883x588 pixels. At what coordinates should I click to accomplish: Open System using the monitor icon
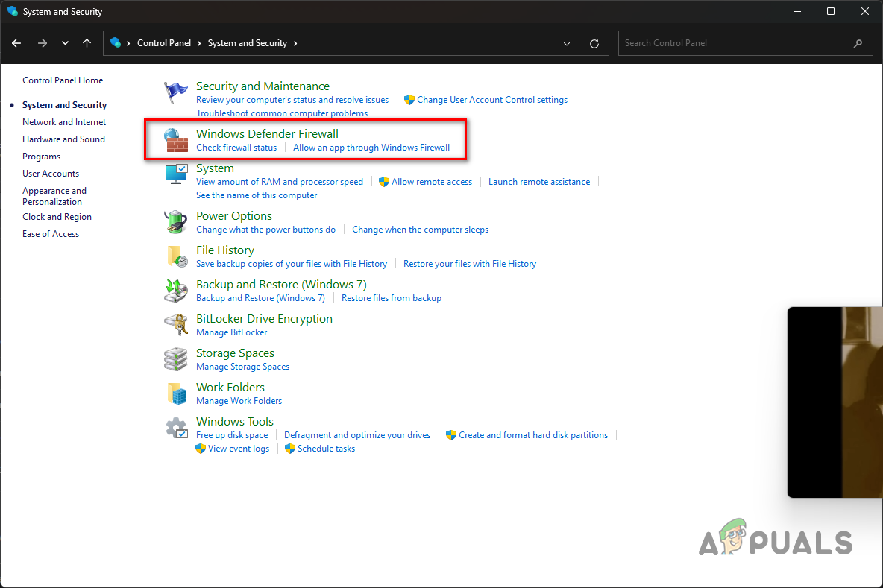click(176, 174)
